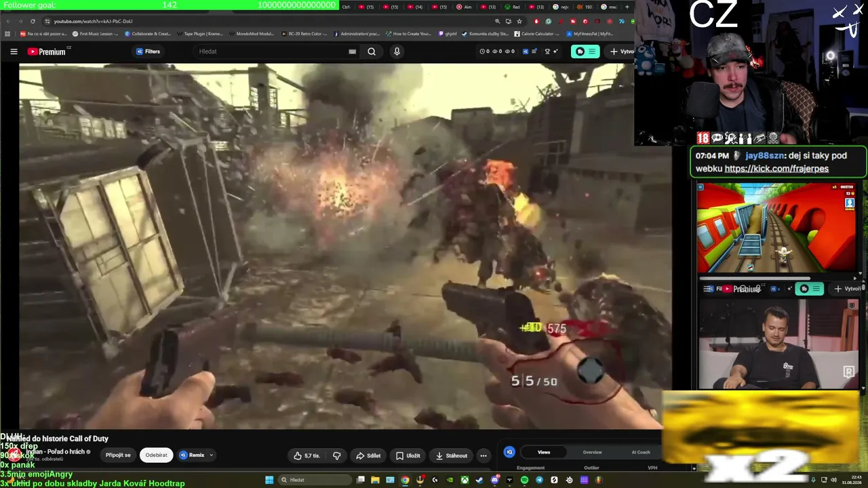Screen dimensions: 868x488
Task: Bookmark this page with the star icon
Action: [x=519, y=21]
